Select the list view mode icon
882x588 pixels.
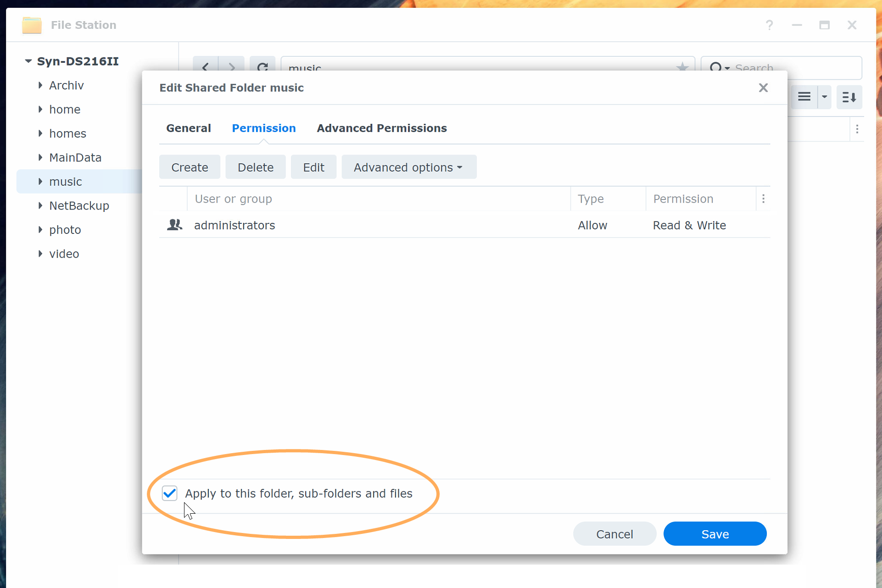(x=804, y=97)
